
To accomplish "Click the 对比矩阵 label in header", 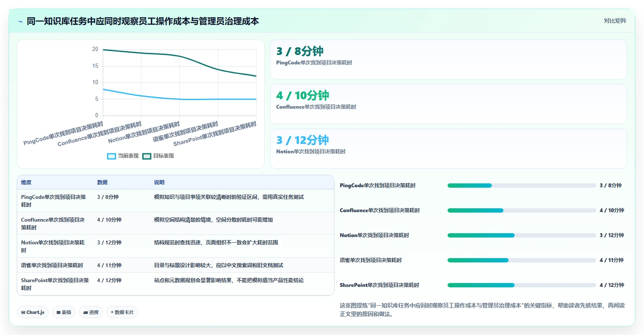I will 615,21.
